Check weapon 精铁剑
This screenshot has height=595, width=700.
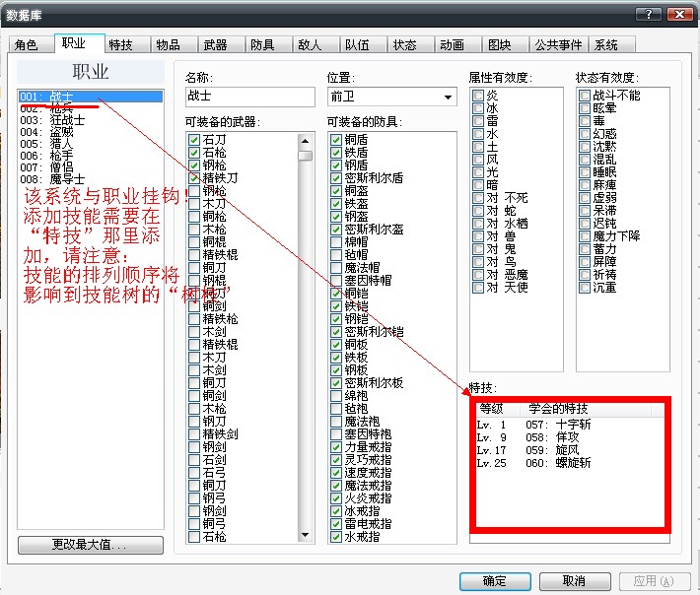click(x=194, y=434)
